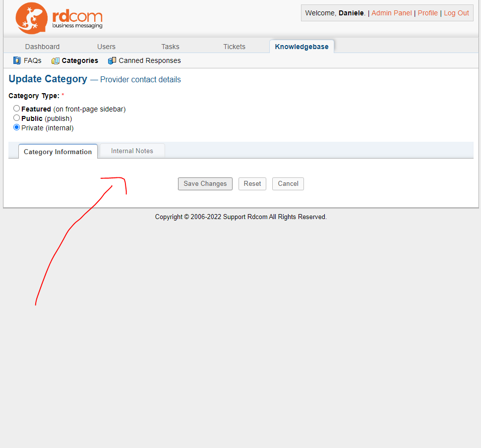This screenshot has height=448, width=481.
Task: Click the Categories folder icon
Action: (56, 61)
